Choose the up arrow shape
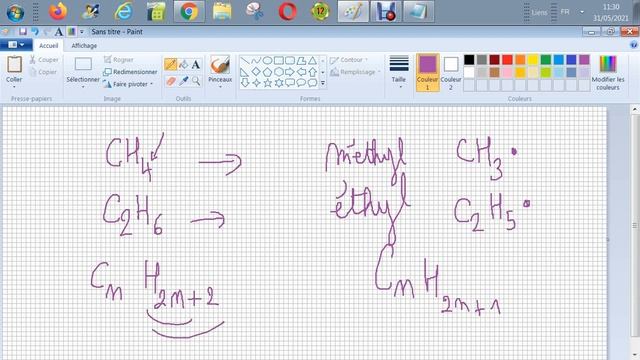The height and width of the screenshot is (360, 640). coord(312,72)
